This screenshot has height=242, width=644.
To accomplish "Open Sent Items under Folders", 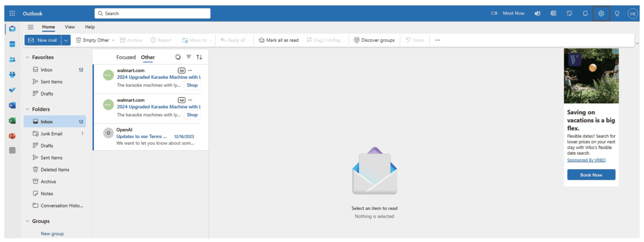I will coord(55,158).
